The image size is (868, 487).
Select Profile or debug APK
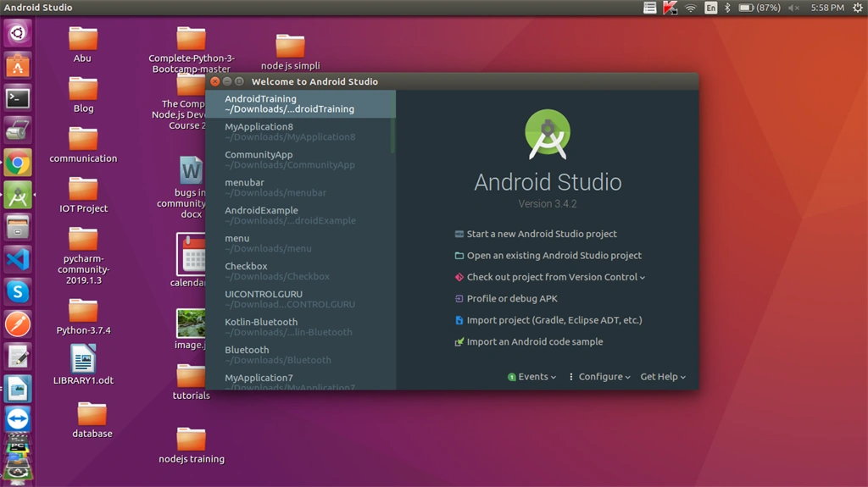(x=512, y=299)
